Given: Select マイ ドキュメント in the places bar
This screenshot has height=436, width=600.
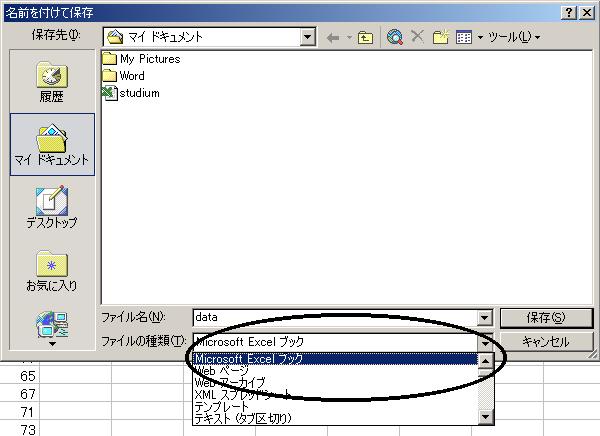Looking at the screenshot, I should tap(52, 144).
